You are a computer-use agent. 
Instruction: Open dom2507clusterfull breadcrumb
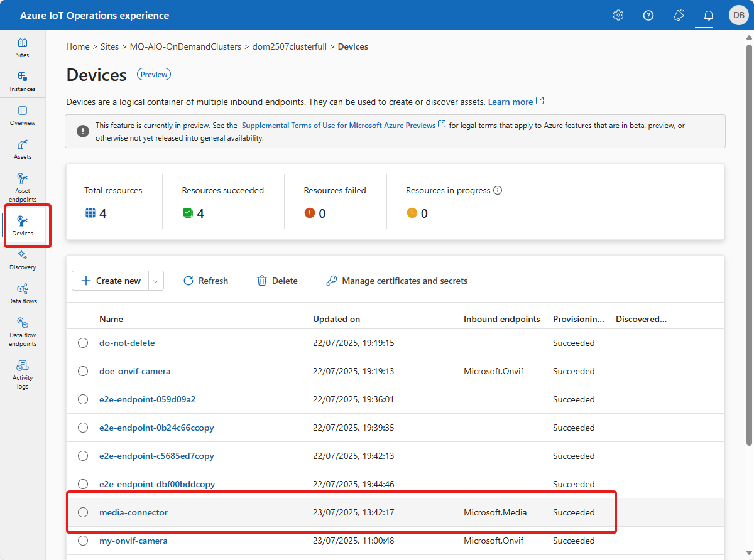[290, 46]
